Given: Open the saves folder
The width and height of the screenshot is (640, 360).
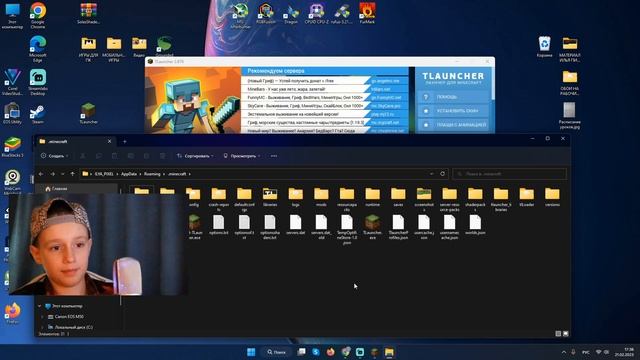Looking at the screenshot, I should (398, 197).
